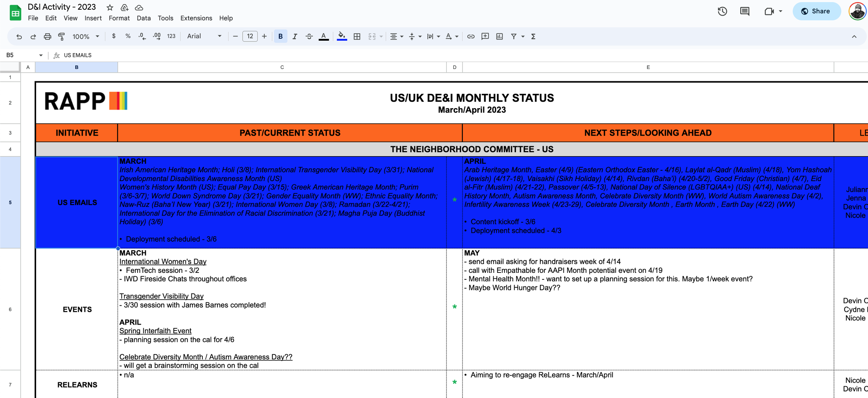Toggle strikethrough formatting

309,36
